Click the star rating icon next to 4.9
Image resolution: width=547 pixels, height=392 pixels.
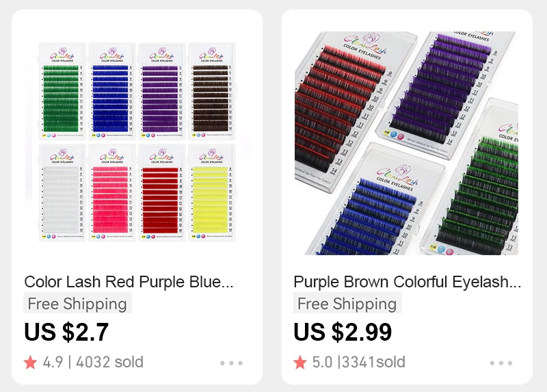click(x=30, y=362)
